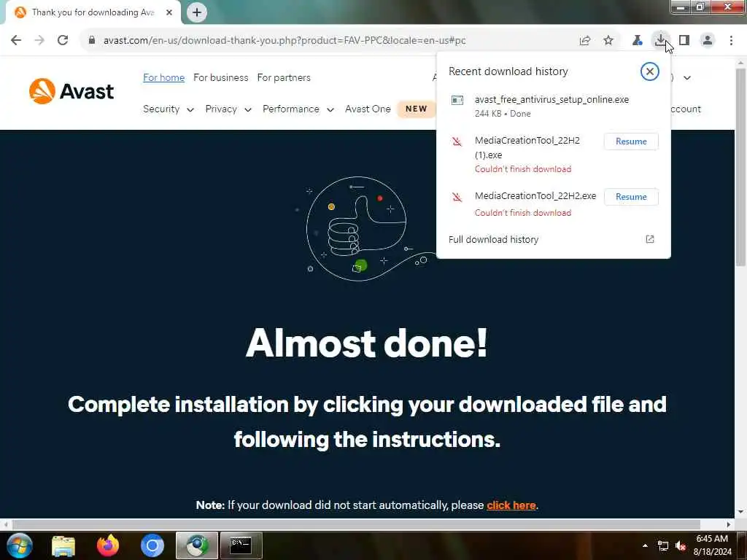This screenshot has height=560, width=747.
Task: Click the failed icon for MediaCreationTool_22H2 (1).exe
Action: (457, 141)
